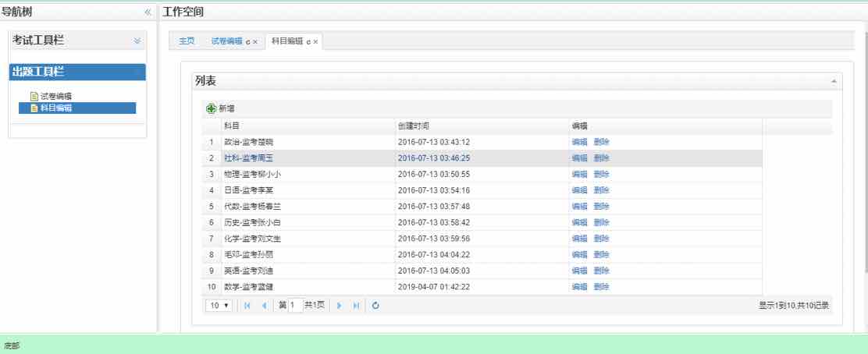The height and width of the screenshot is (354, 868).
Task: Reload the 试卷编辑 tab via its refresh icon
Action: click(248, 42)
